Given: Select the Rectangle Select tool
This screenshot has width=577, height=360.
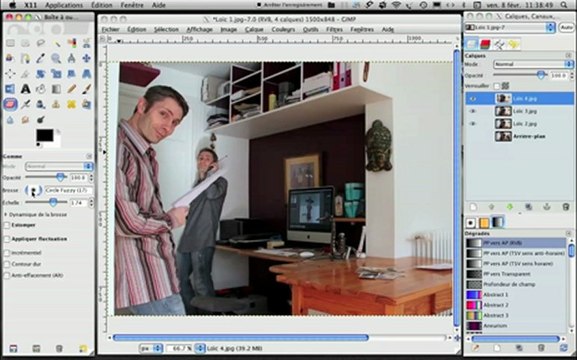Looking at the screenshot, I should tap(10, 43).
